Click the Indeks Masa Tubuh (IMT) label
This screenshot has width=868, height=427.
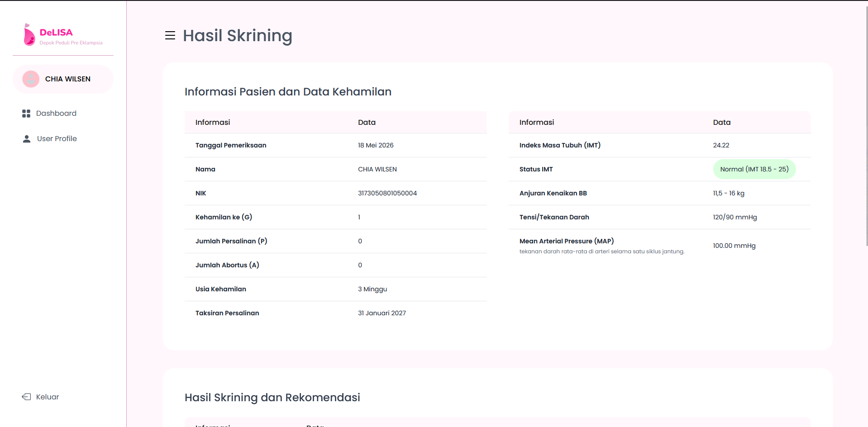[560, 145]
